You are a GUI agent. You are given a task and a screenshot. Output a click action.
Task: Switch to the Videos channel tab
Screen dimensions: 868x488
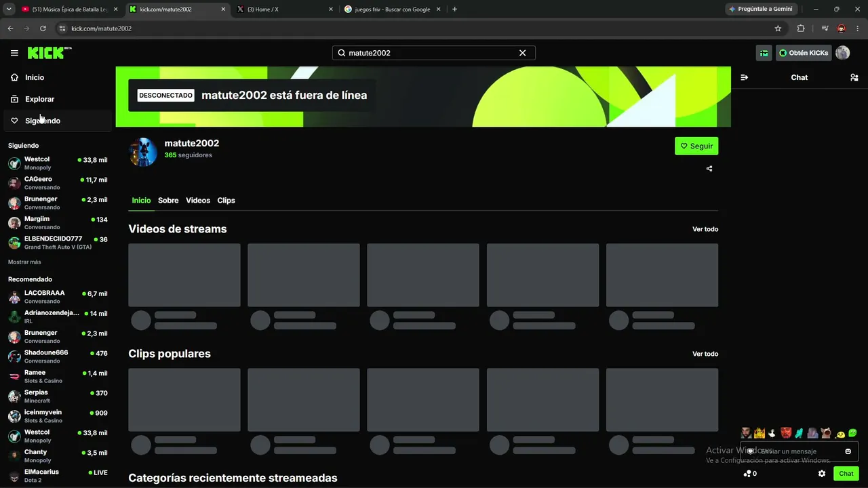[x=198, y=201]
